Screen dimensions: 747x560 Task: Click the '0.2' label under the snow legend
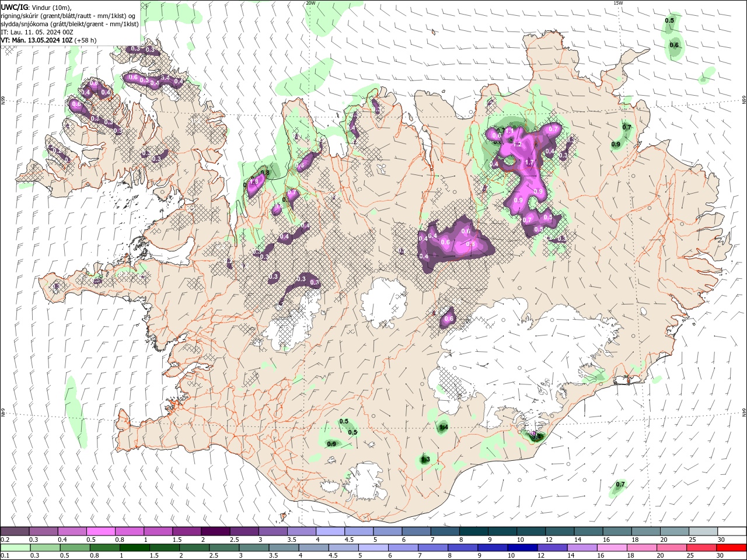click(x=5, y=540)
